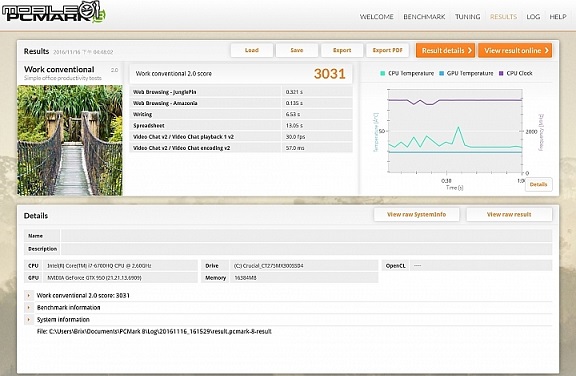
Task: Select the Writing result row
Action: [241, 114]
